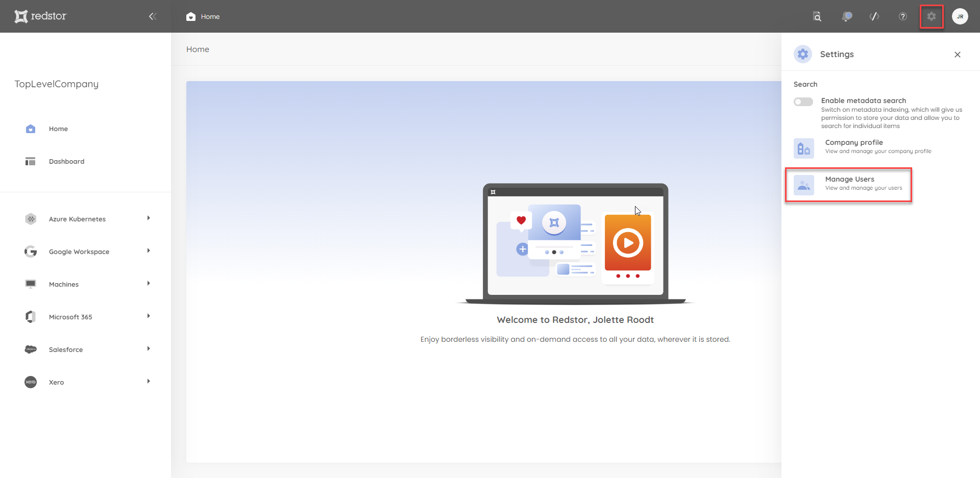The width and height of the screenshot is (980, 478).
Task: Select Google Workspace in sidebar
Action: click(x=79, y=252)
